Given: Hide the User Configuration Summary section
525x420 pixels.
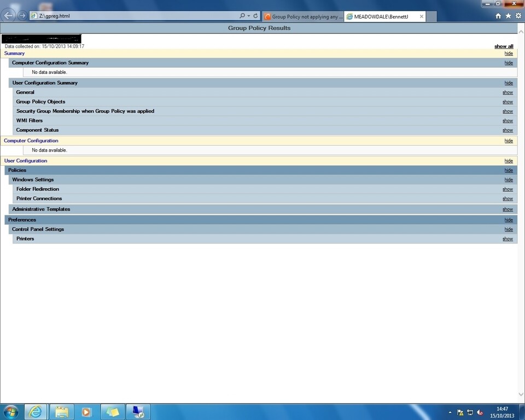Looking at the screenshot, I should point(509,82).
